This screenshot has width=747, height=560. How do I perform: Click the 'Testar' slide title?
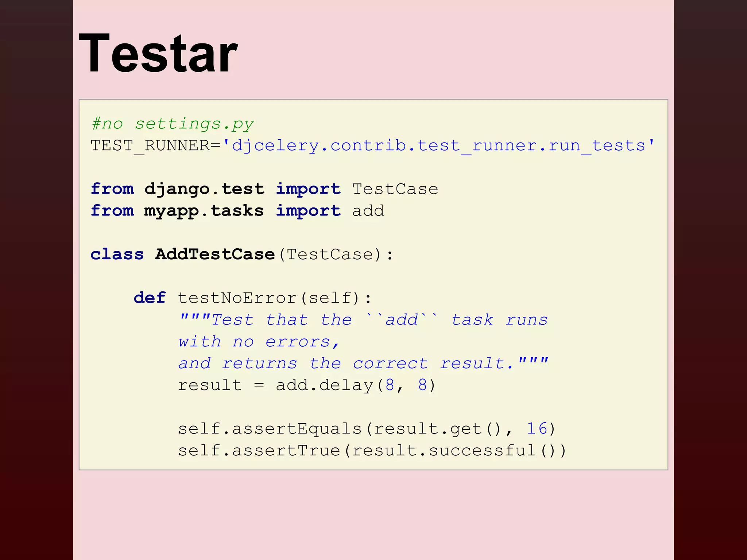pyautogui.click(x=158, y=54)
